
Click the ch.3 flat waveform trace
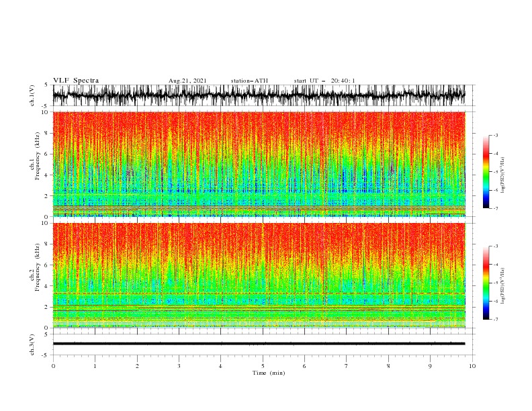259,344
